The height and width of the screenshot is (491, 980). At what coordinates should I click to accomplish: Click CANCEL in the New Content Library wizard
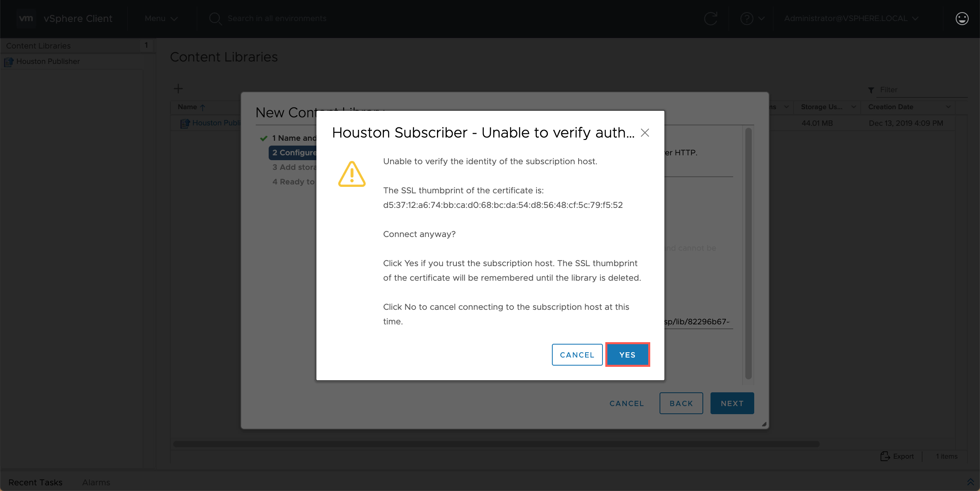(626, 403)
